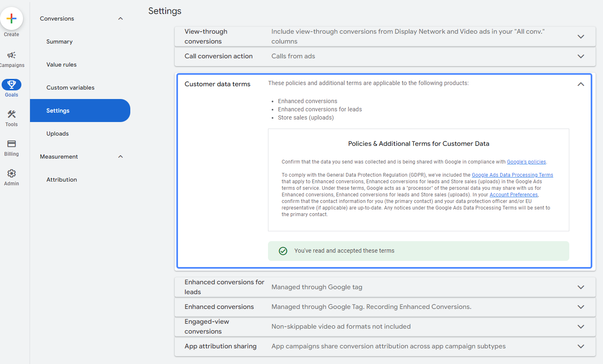Click 'Non-skippable video ad formats not included'
The image size is (603, 364).
pos(341,327)
